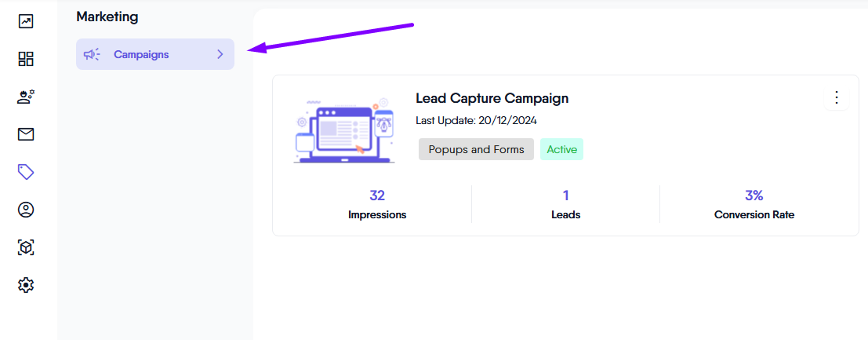Click the megaphone icon beside Campaigns
Viewport: 868px width, 340px height.
tap(92, 54)
